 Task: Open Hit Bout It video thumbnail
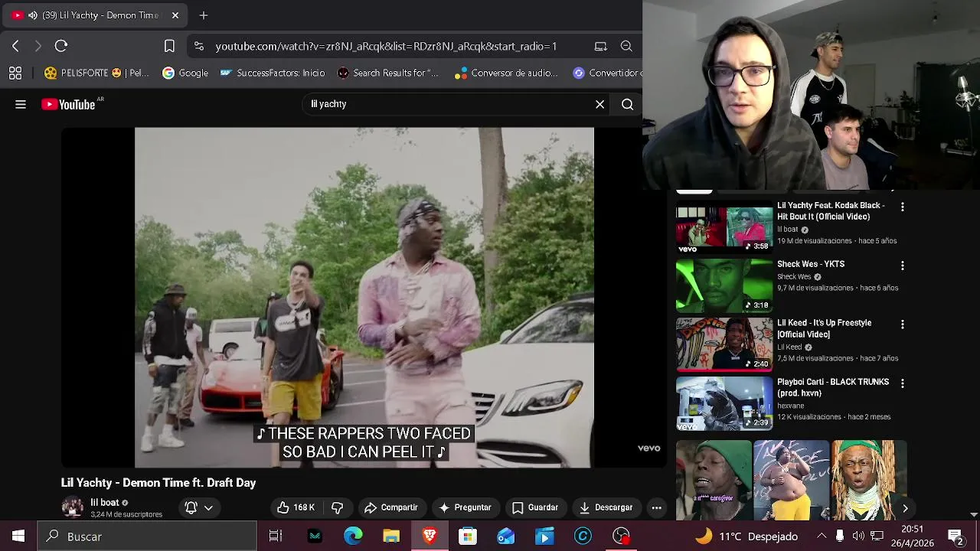point(724,227)
